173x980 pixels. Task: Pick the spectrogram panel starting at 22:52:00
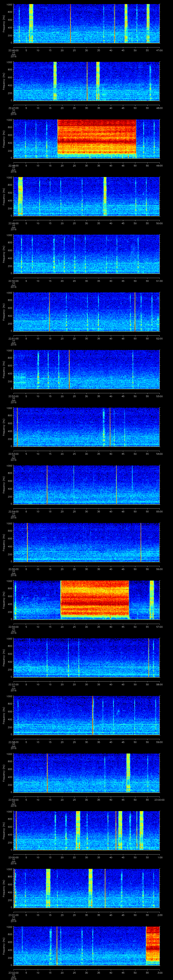[87, 369]
